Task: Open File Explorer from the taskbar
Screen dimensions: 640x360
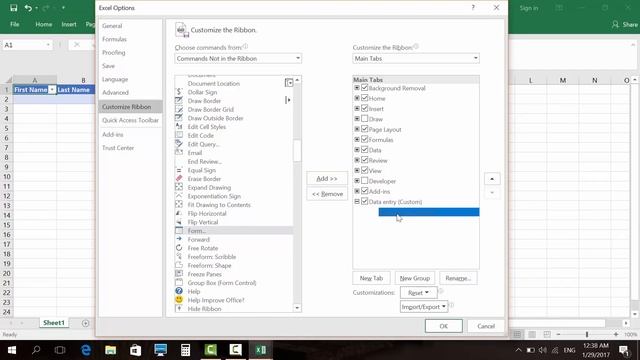Action: point(111,350)
